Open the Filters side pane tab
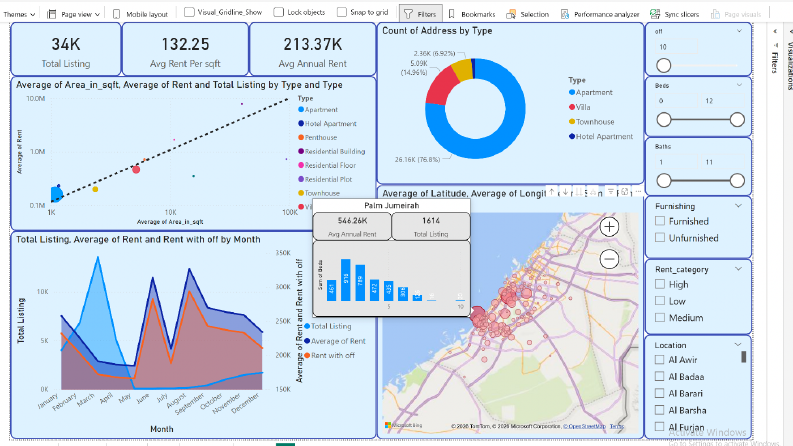This screenshot has width=793, height=446. coord(774,62)
